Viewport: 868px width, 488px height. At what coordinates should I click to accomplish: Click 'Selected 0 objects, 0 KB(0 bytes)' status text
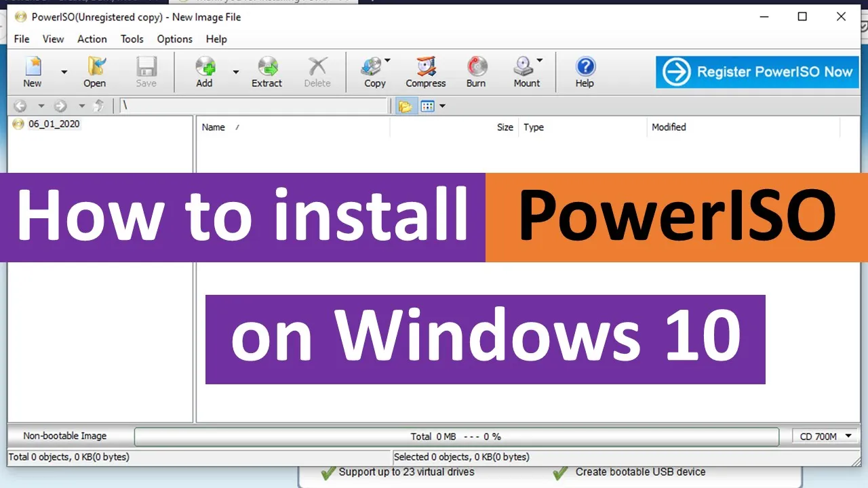[x=462, y=457]
